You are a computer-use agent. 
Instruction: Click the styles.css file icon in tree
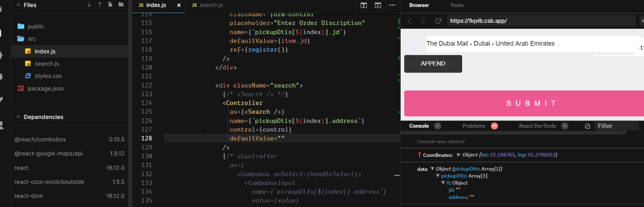[x=28, y=76]
